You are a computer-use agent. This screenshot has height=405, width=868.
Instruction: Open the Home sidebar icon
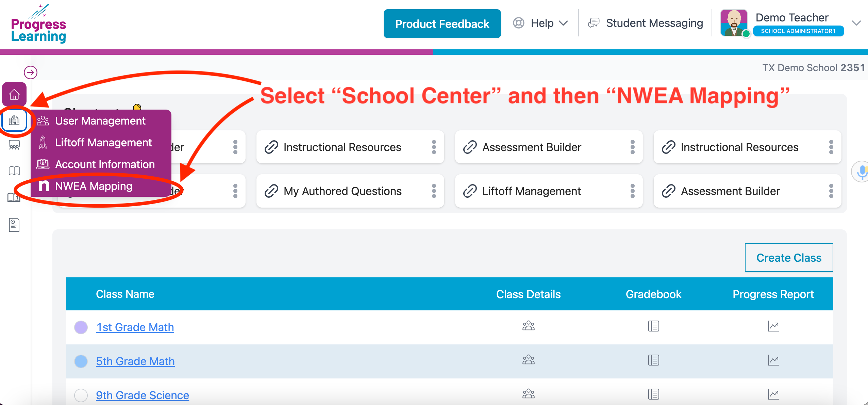point(14,94)
